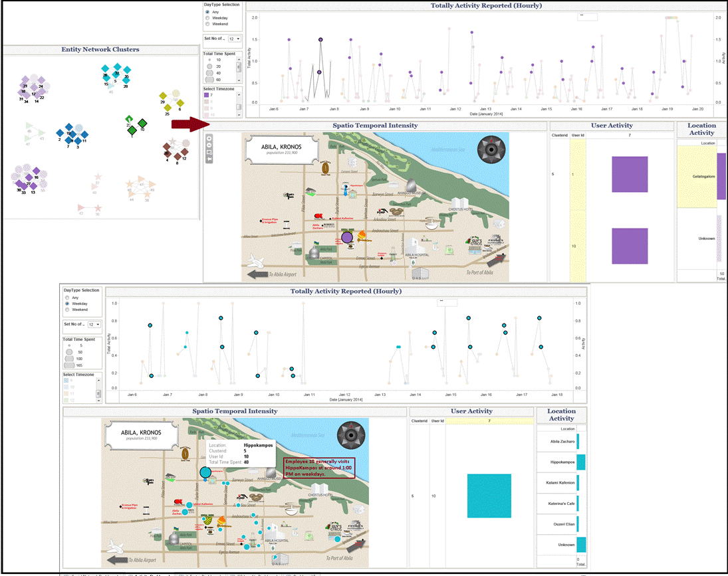Select faded triangle node 47
This screenshot has height=576, width=728.
click(x=28, y=139)
